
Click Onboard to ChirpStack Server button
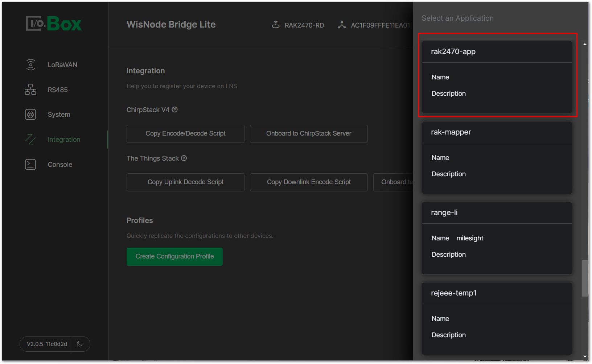(309, 133)
